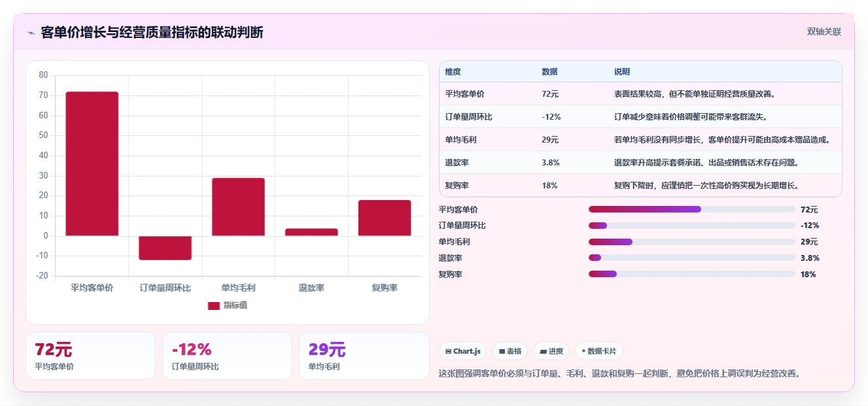868x406 pixels.
Task: Click the 退款率 progress bar
Action: 692,258
